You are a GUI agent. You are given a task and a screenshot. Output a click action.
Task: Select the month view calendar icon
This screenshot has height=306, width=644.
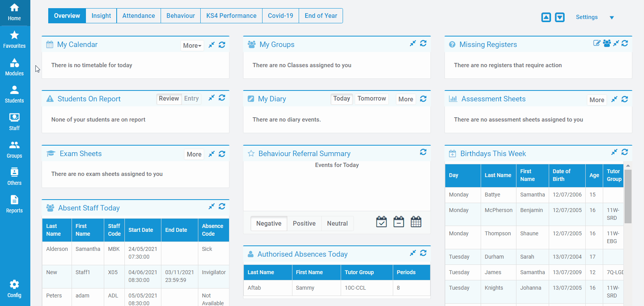click(416, 222)
